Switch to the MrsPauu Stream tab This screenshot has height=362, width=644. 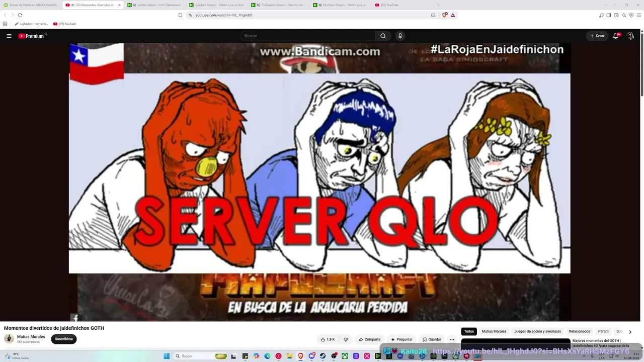click(x=341, y=5)
